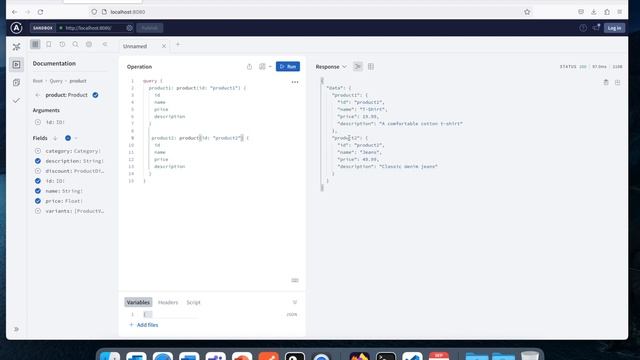The image size is (640, 360).
Task: Uncheck the price: Float! field
Action: point(38,201)
